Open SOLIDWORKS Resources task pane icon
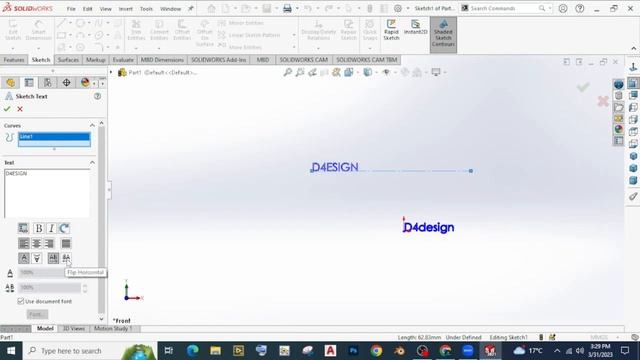Screen dimensions: 640x360 coord(618,84)
